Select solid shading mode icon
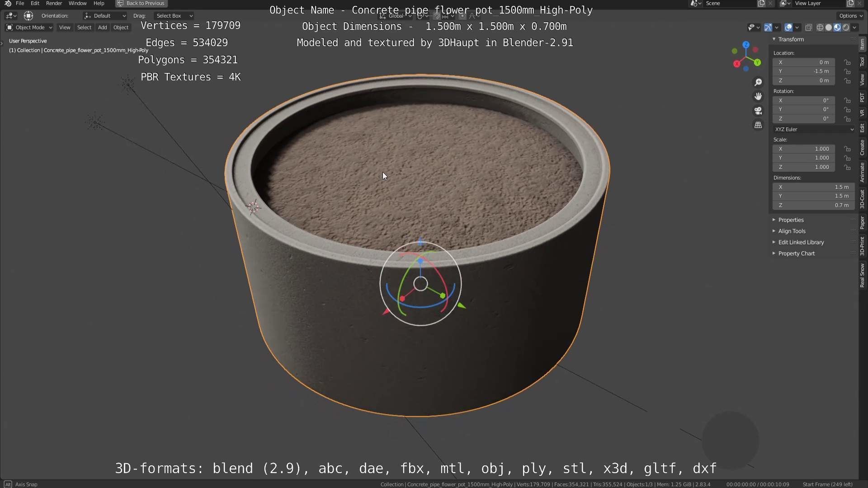 pyautogui.click(x=828, y=28)
